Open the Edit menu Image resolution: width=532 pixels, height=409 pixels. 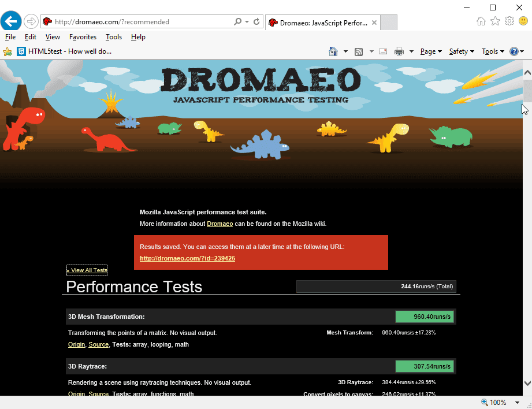pyautogui.click(x=30, y=37)
